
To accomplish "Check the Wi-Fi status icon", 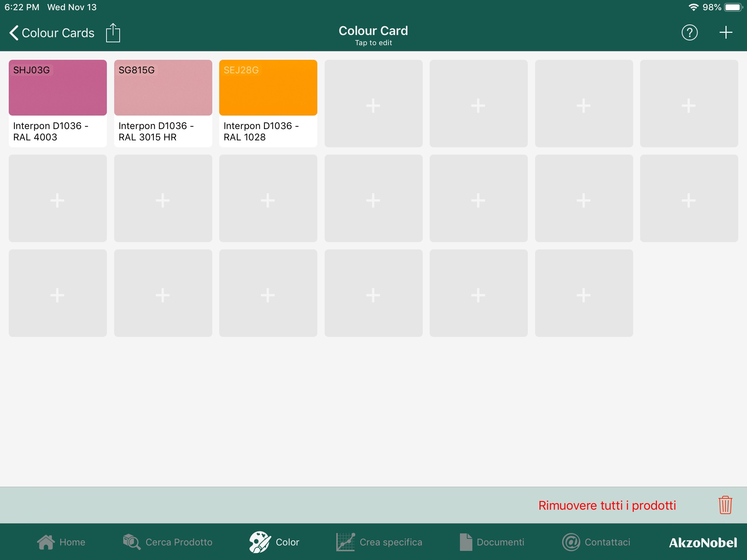I will [x=693, y=7].
